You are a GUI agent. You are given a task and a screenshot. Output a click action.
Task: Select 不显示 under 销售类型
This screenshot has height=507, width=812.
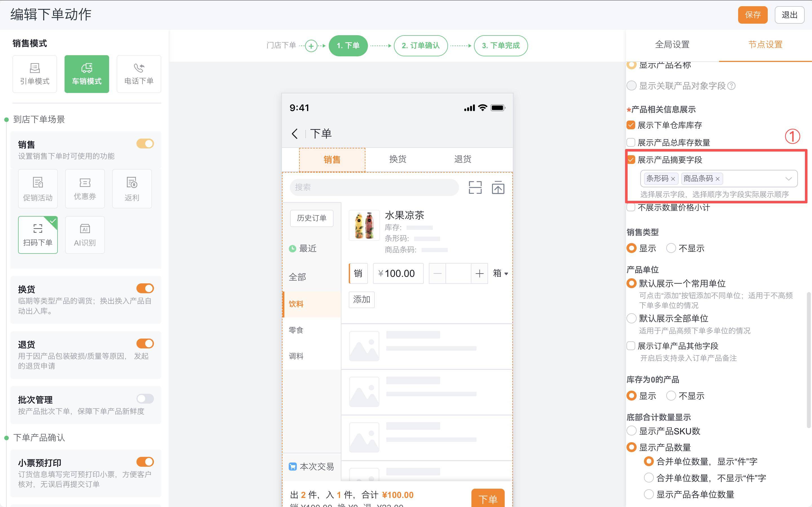pos(671,248)
